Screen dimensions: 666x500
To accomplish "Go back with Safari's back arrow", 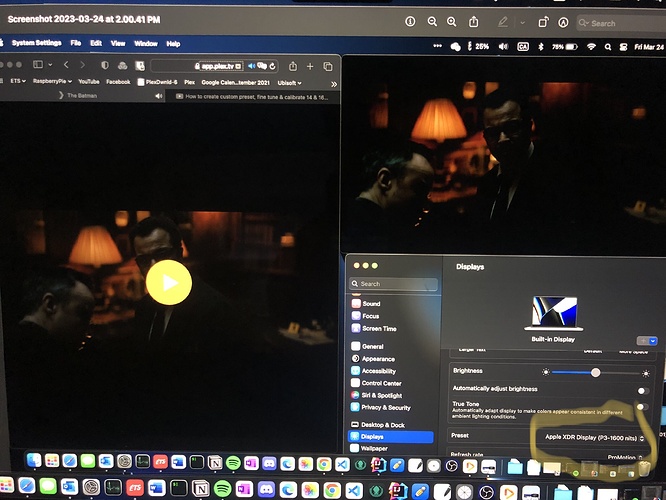I will click(x=66, y=65).
